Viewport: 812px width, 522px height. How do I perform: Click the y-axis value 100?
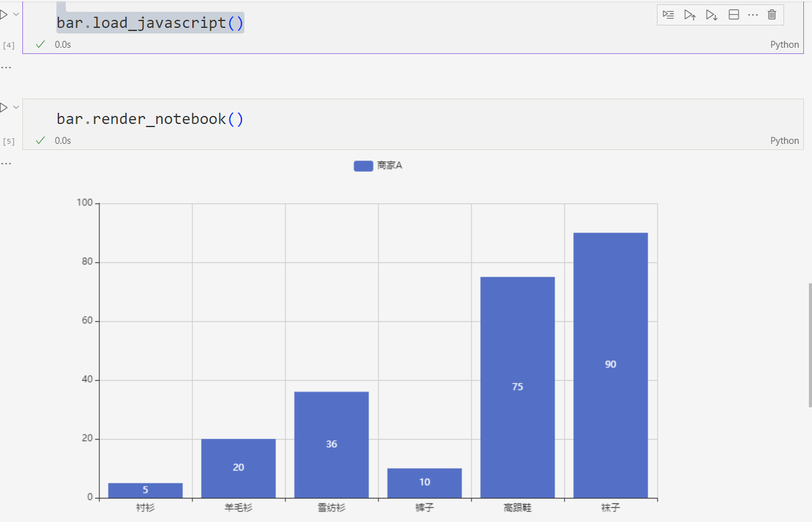click(x=84, y=203)
